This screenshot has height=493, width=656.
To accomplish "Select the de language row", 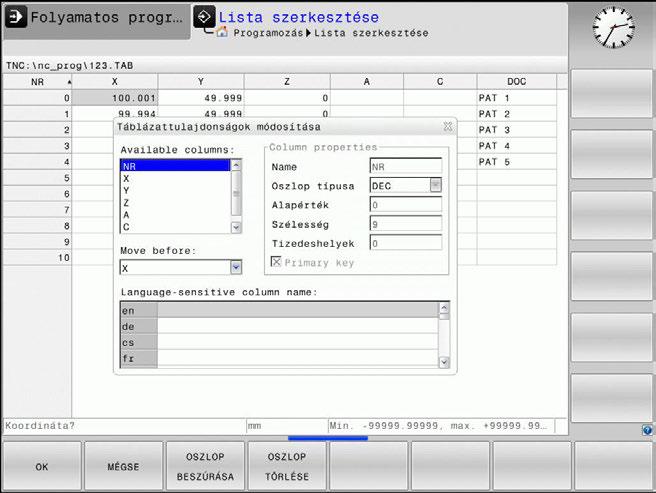I will click(x=279, y=326).
